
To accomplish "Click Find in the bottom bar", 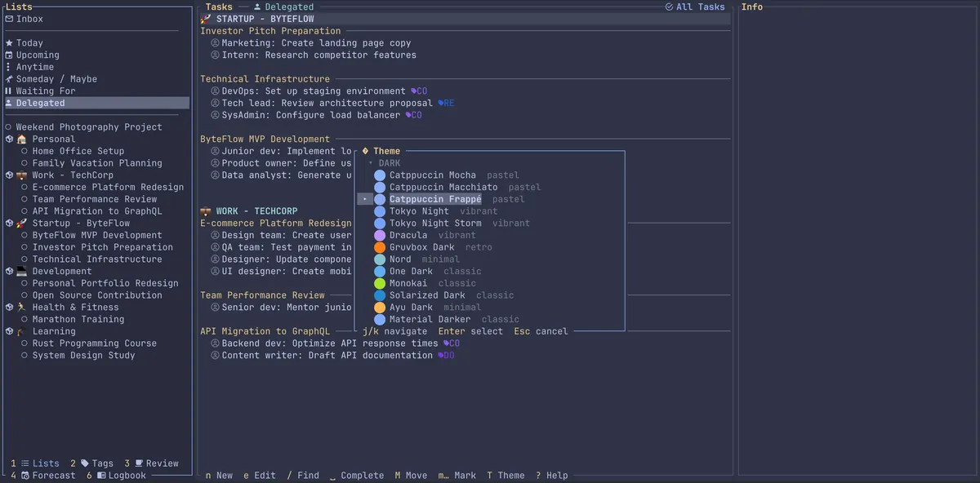I will point(303,476).
